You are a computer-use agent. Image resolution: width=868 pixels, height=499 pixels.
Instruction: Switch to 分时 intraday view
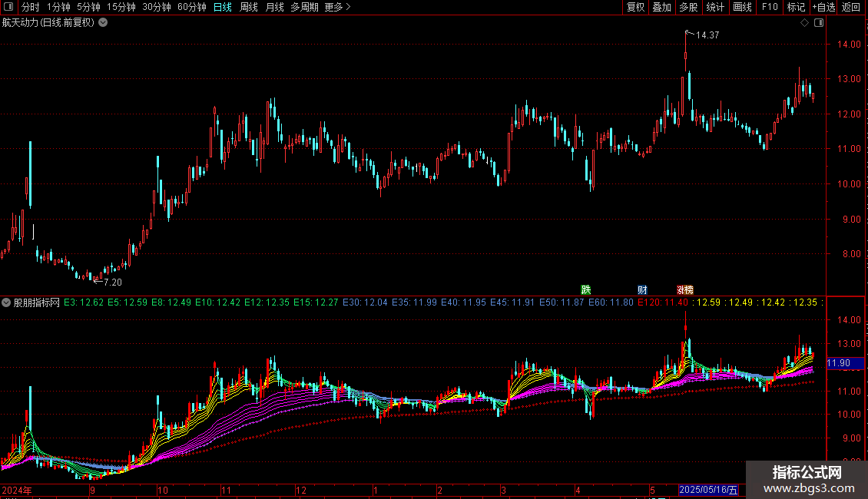[x=31, y=7]
